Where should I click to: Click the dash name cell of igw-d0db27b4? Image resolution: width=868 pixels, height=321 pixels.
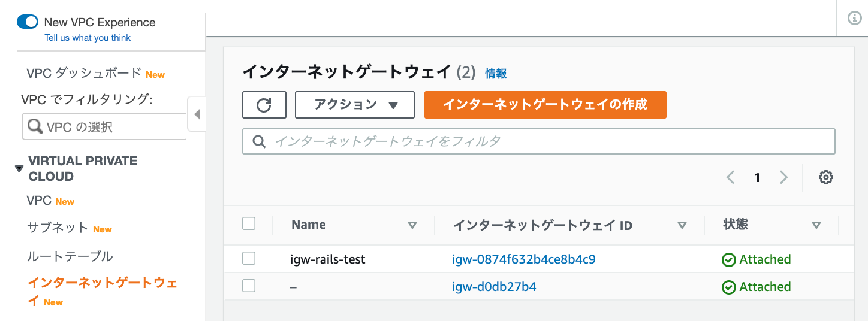point(293,287)
